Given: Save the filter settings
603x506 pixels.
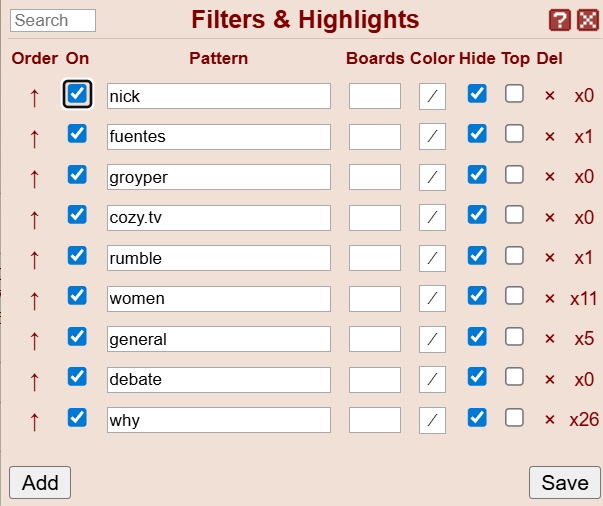Looking at the screenshot, I should click(x=565, y=483).
